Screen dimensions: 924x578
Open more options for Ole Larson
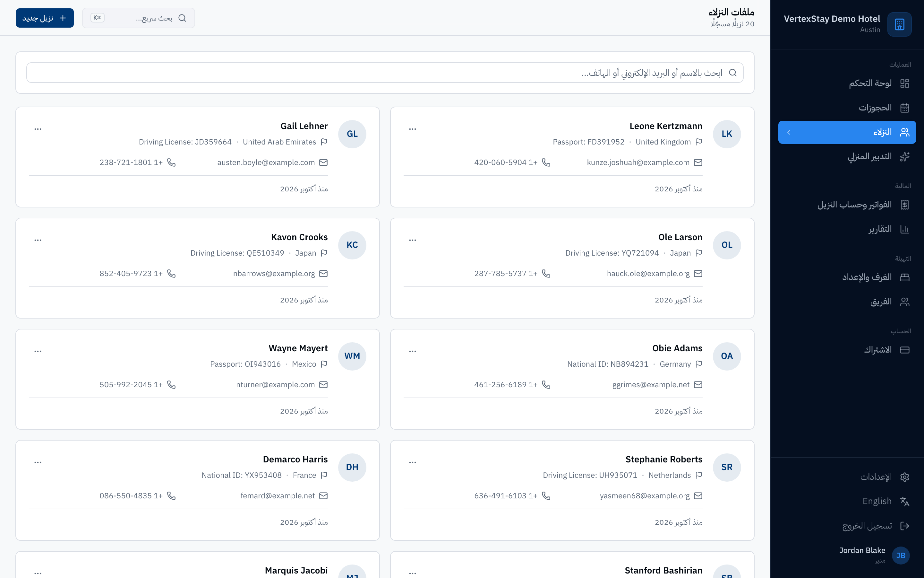point(412,240)
